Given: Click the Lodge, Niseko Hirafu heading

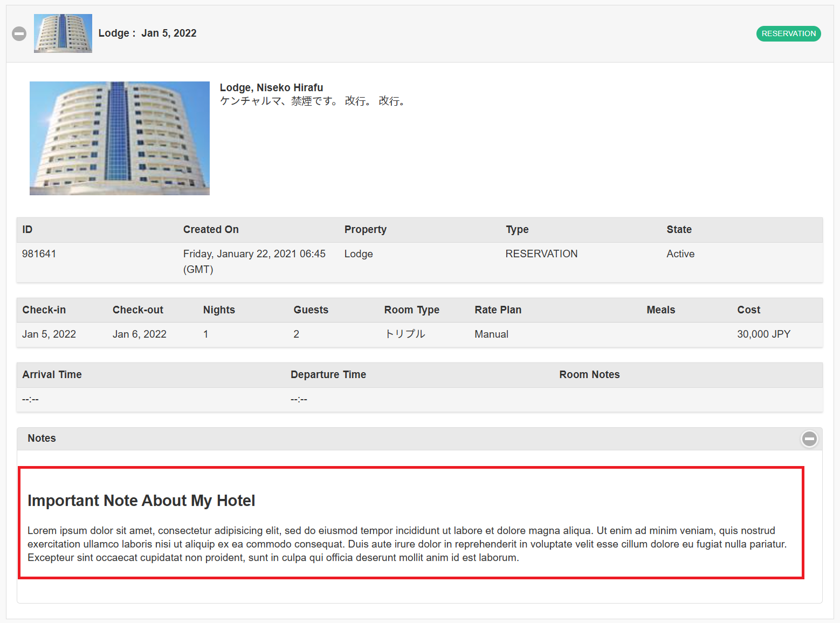Looking at the screenshot, I should pyautogui.click(x=271, y=87).
